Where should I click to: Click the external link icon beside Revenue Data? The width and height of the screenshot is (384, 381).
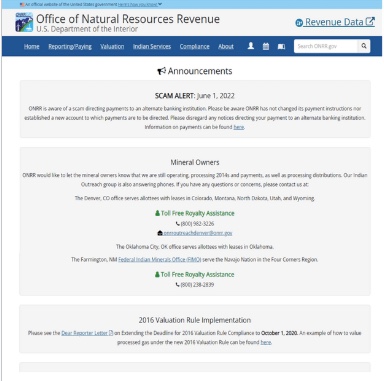tap(370, 21)
